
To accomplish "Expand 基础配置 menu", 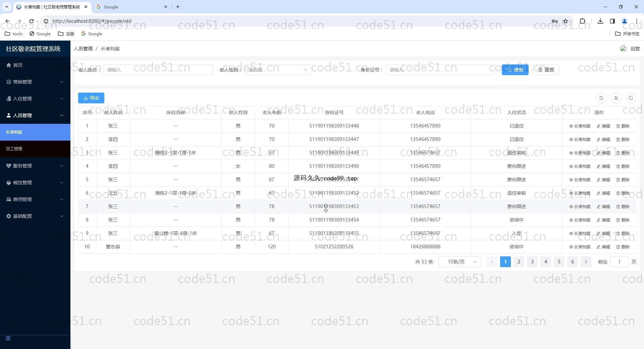I will [x=35, y=216].
